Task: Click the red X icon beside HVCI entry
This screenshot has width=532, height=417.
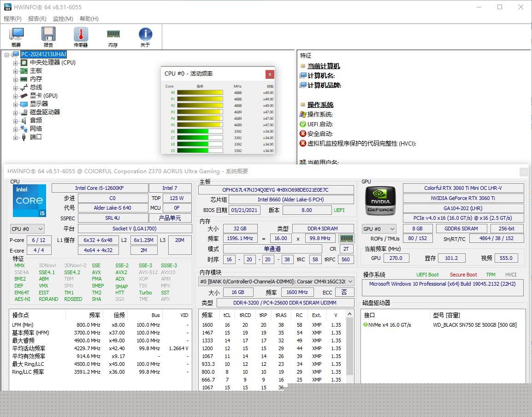Action: click(303, 143)
